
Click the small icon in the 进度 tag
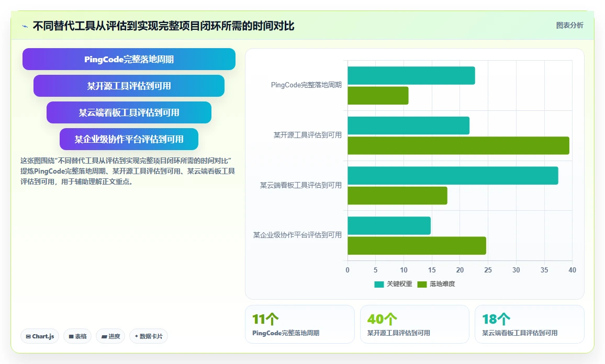click(104, 337)
